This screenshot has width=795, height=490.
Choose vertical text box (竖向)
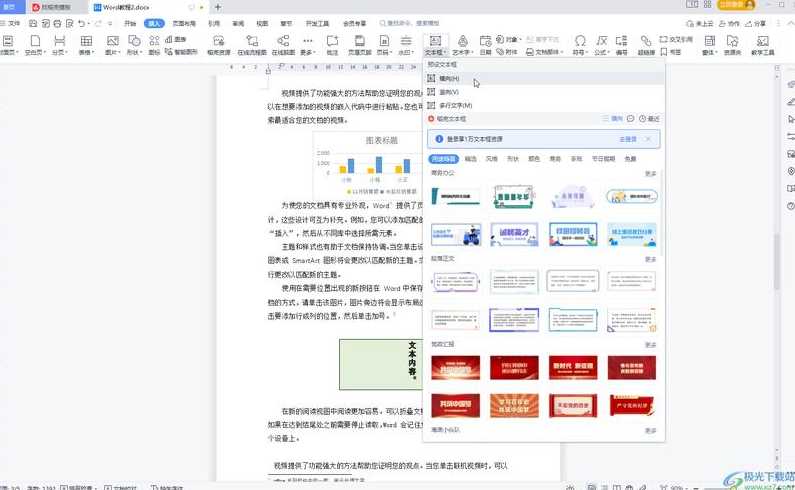point(544,92)
